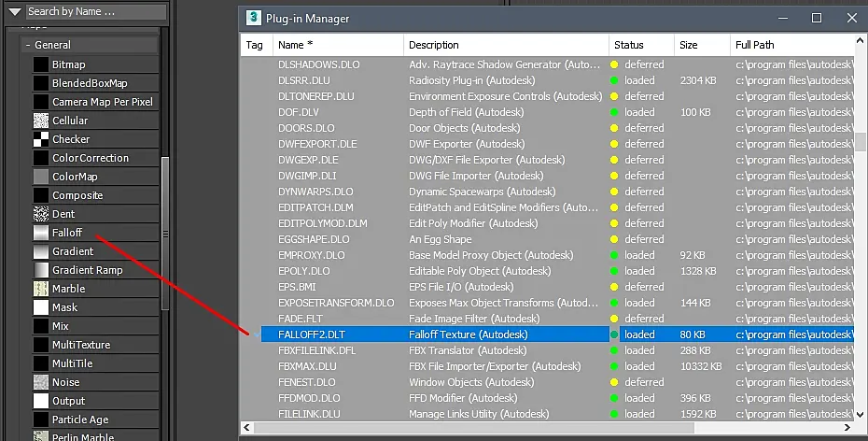Select the Mix map icon
The height and width of the screenshot is (441, 868).
tap(40, 326)
